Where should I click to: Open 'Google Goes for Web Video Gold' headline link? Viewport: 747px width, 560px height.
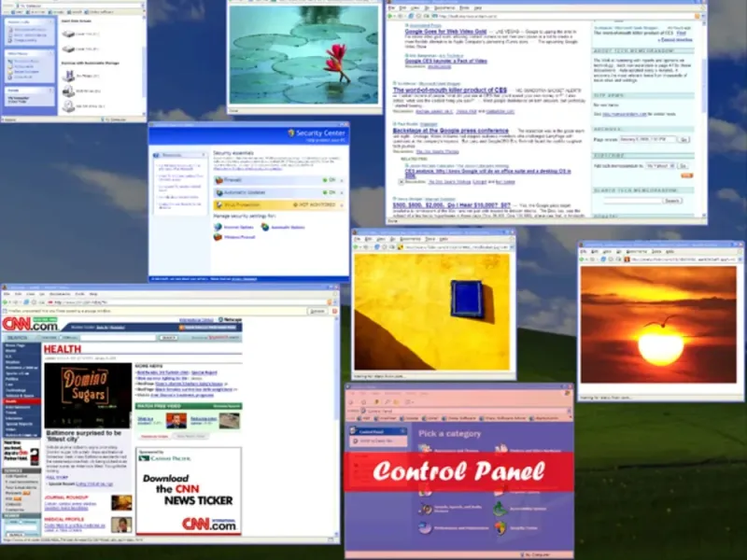click(445, 32)
